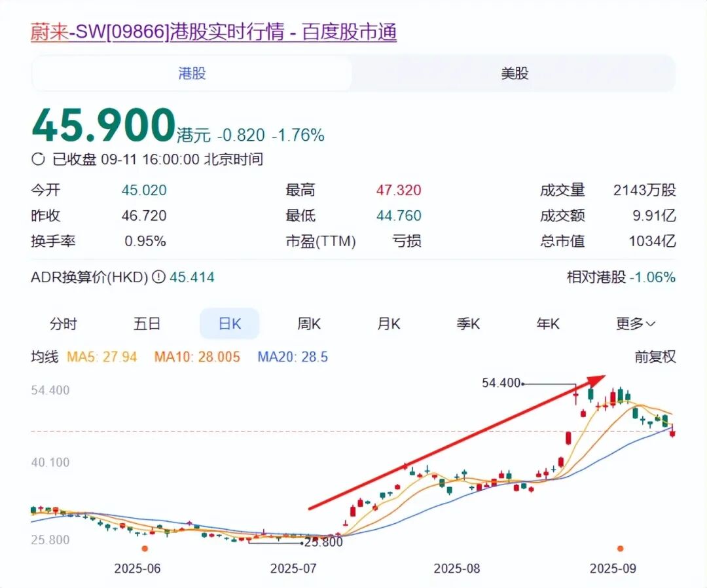The width and height of the screenshot is (707, 588).
Task: Select the 日K chart tab
Action: pos(230,323)
